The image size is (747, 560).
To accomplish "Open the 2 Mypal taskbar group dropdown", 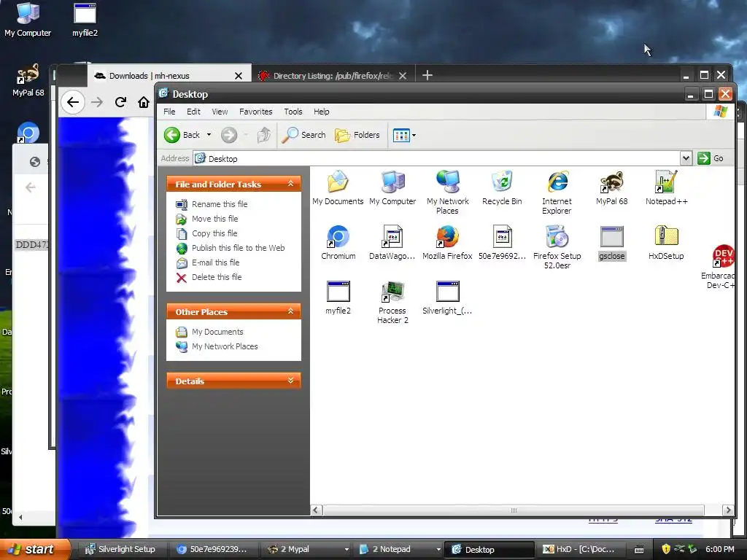I will pos(347,550).
